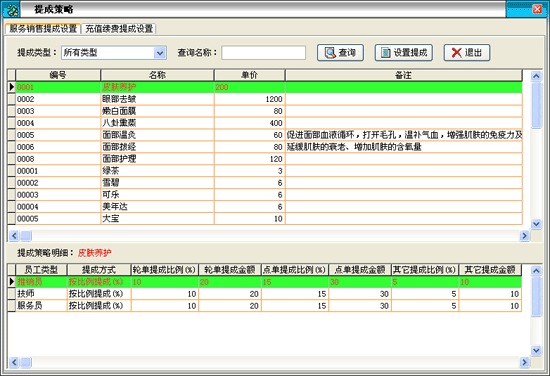
Task: Select the 面部温灸 item row
Action: pos(265,135)
